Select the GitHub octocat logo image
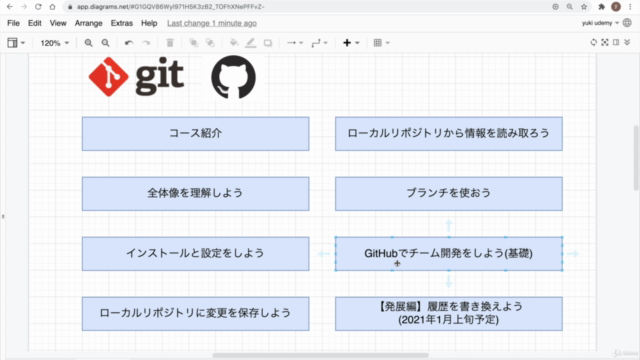This screenshot has width=640, height=360. click(233, 77)
